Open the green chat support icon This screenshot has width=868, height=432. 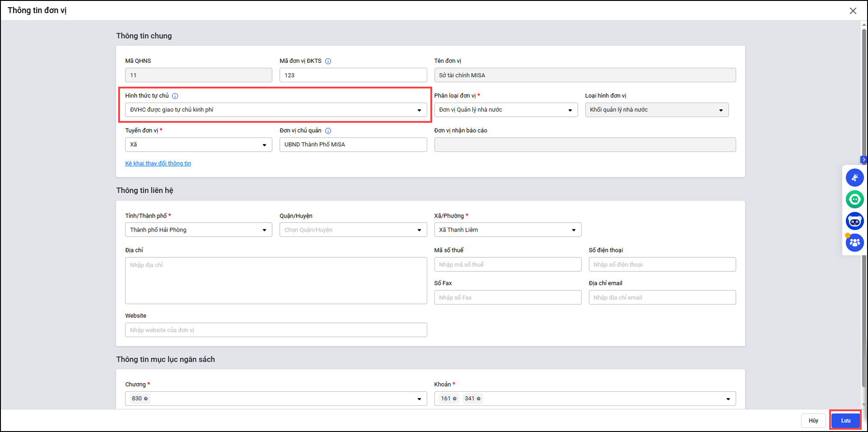(x=854, y=199)
